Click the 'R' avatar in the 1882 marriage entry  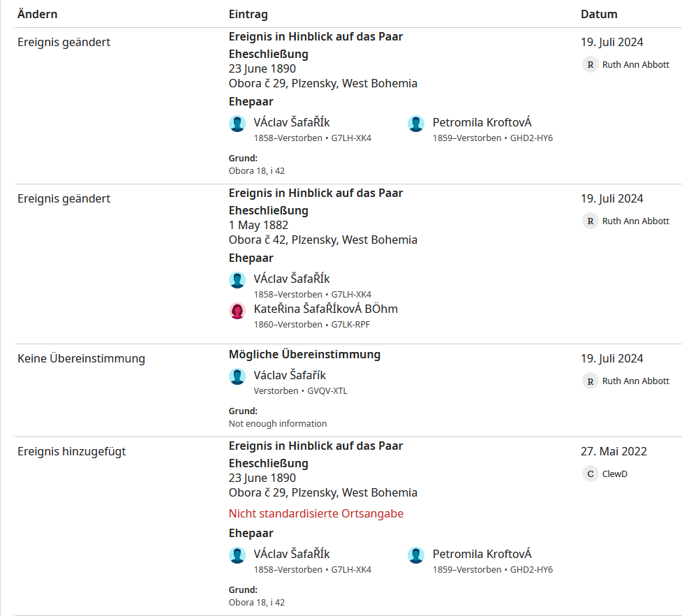(591, 221)
